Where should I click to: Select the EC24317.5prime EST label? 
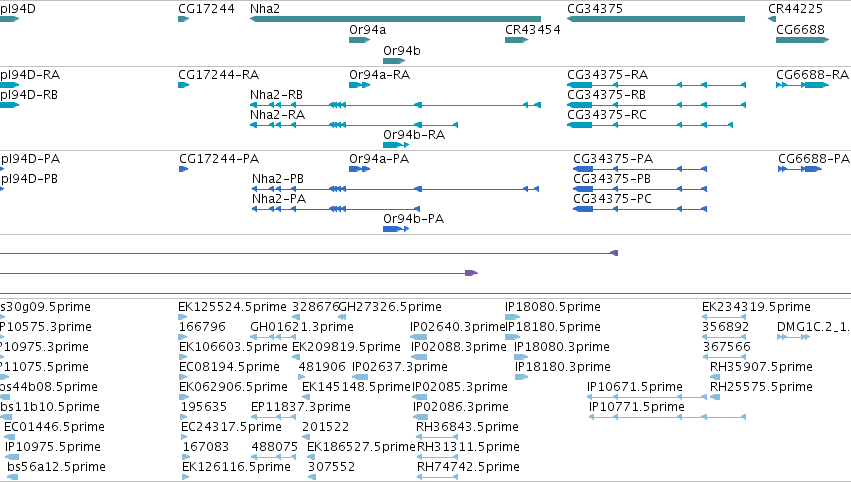point(231,427)
